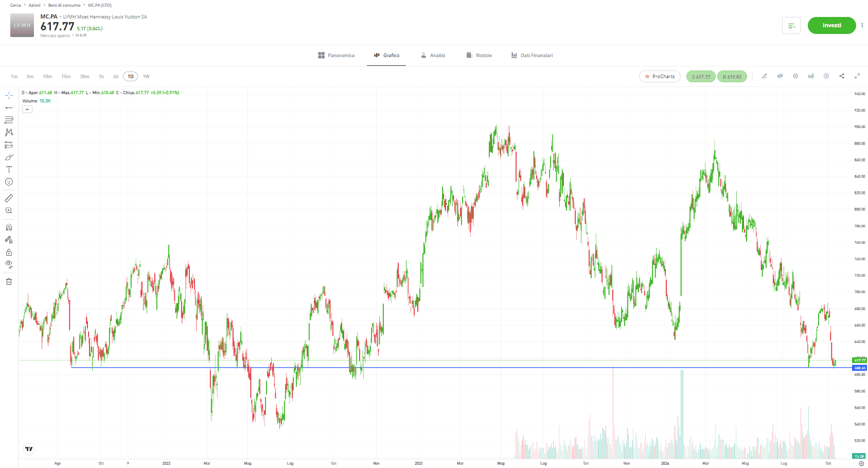Image resolution: width=868 pixels, height=468 pixels.
Task: Click the 617.77 green current price label
Action: pos(860,361)
